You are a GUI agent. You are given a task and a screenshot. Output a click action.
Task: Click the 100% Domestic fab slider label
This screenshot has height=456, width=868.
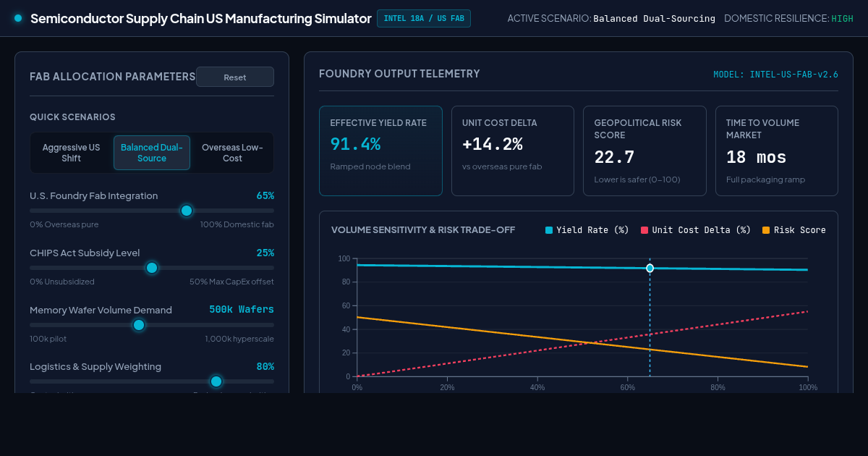(x=237, y=224)
